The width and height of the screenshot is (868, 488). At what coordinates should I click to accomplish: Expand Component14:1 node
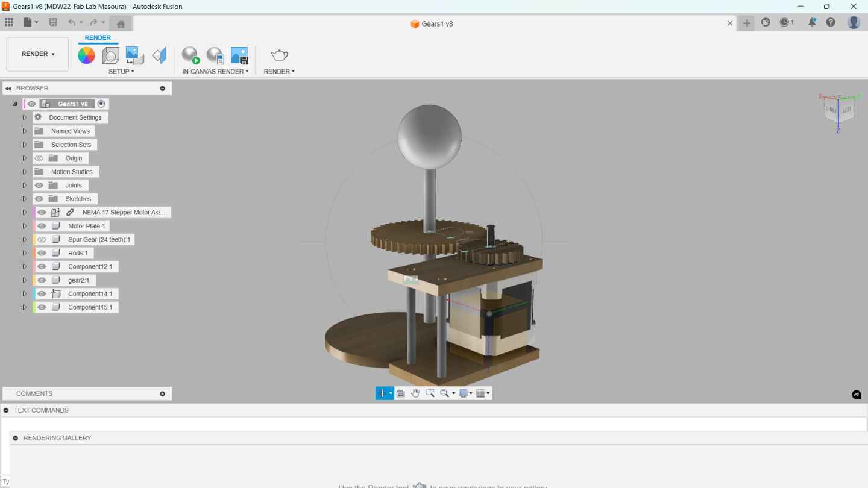pos(25,293)
